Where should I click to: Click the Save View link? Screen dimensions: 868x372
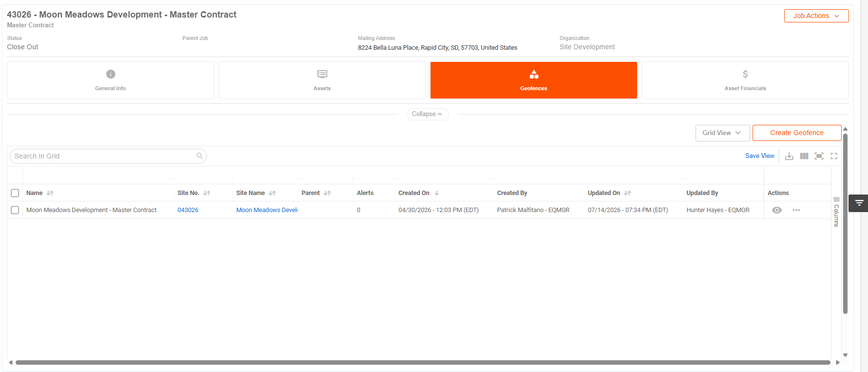[759, 156]
